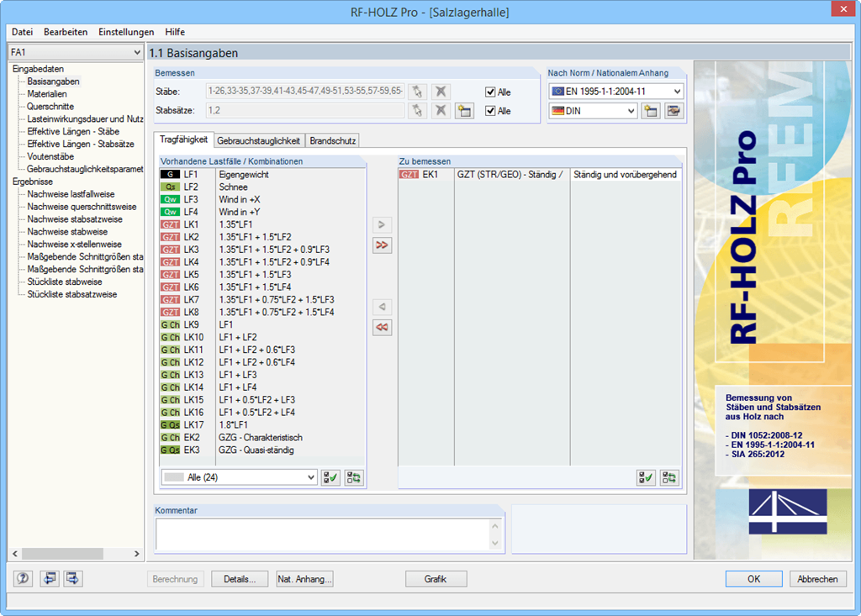The height and width of the screenshot is (616, 861).
Task: Select the Tragfähigkeit tab
Action: tap(183, 140)
